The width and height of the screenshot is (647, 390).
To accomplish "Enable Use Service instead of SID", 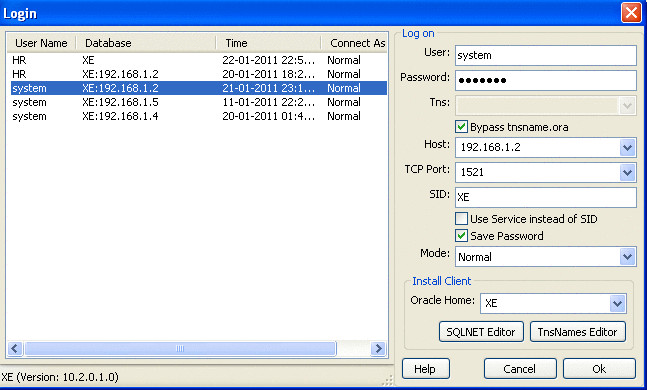I will coord(461,218).
